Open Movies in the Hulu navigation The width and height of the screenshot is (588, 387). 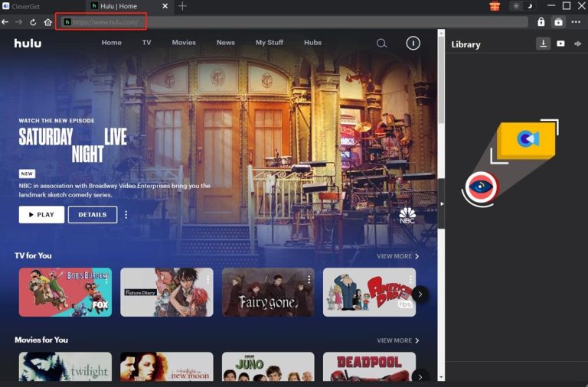(184, 43)
